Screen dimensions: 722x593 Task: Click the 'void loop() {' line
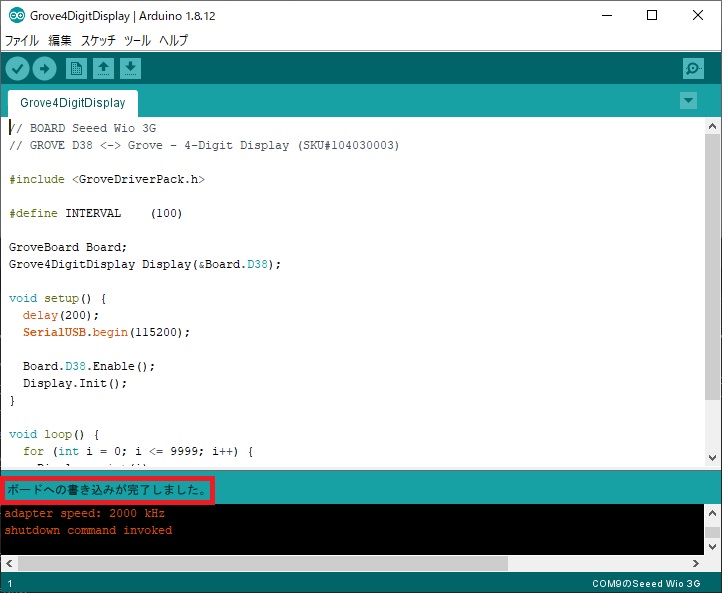point(54,435)
